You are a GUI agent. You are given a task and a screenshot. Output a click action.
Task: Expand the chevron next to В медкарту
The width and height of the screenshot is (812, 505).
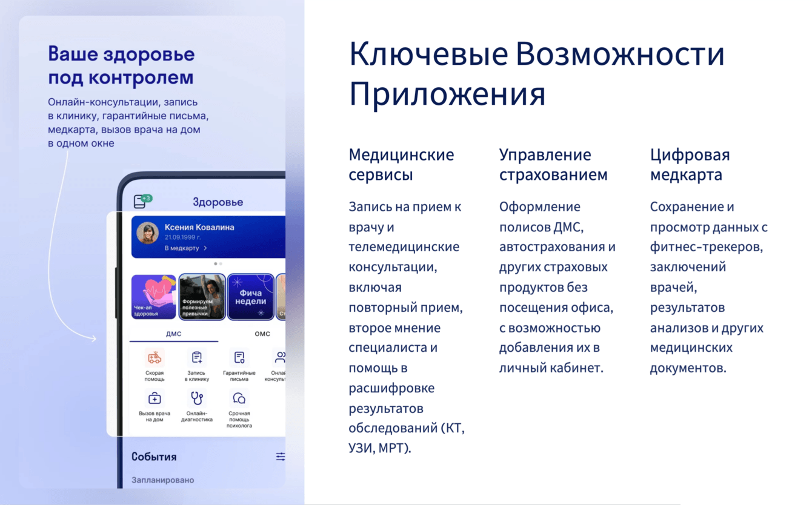click(205, 248)
